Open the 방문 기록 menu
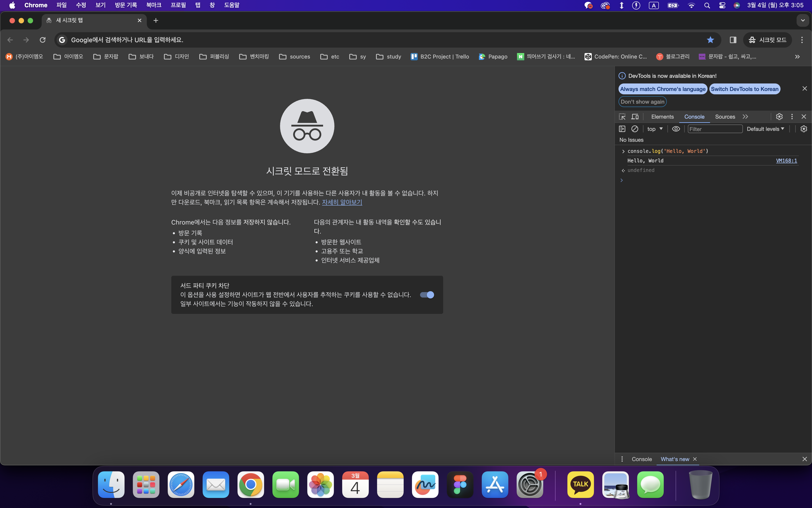This screenshot has width=812, height=508. 126,5
